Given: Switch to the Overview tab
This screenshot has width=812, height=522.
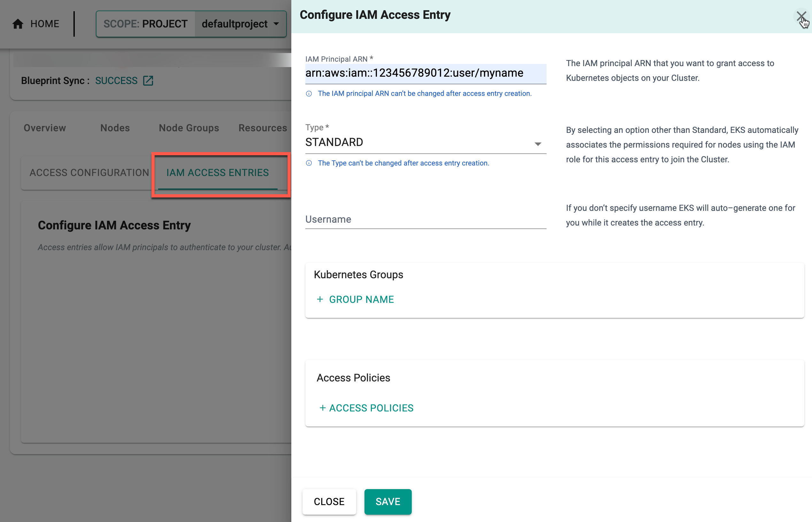Looking at the screenshot, I should (45, 128).
